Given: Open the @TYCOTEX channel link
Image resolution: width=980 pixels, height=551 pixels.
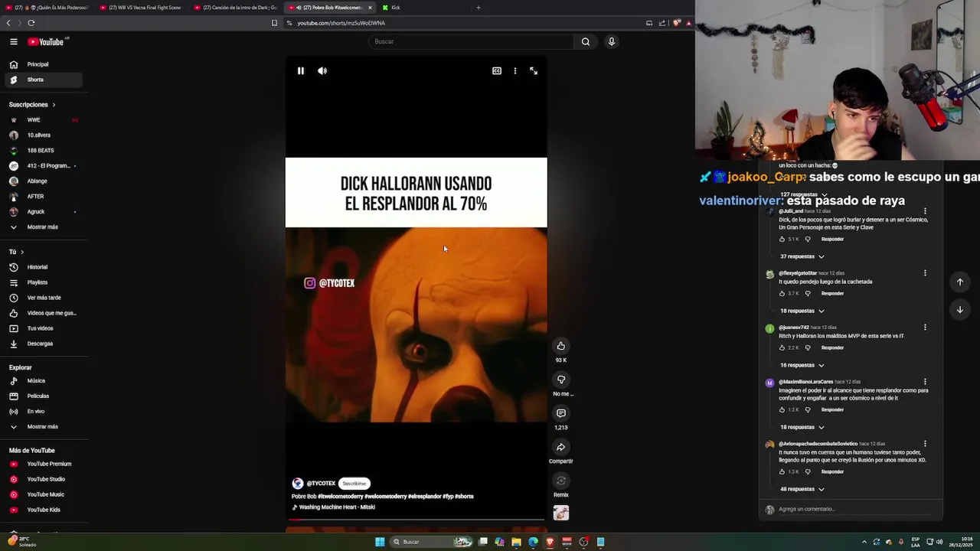Looking at the screenshot, I should [x=321, y=484].
